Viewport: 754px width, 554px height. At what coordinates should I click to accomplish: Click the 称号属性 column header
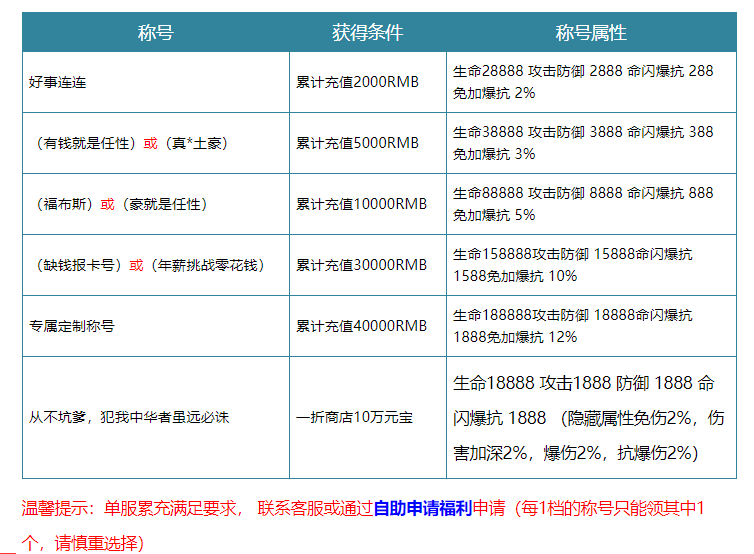(x=591, y=32)
